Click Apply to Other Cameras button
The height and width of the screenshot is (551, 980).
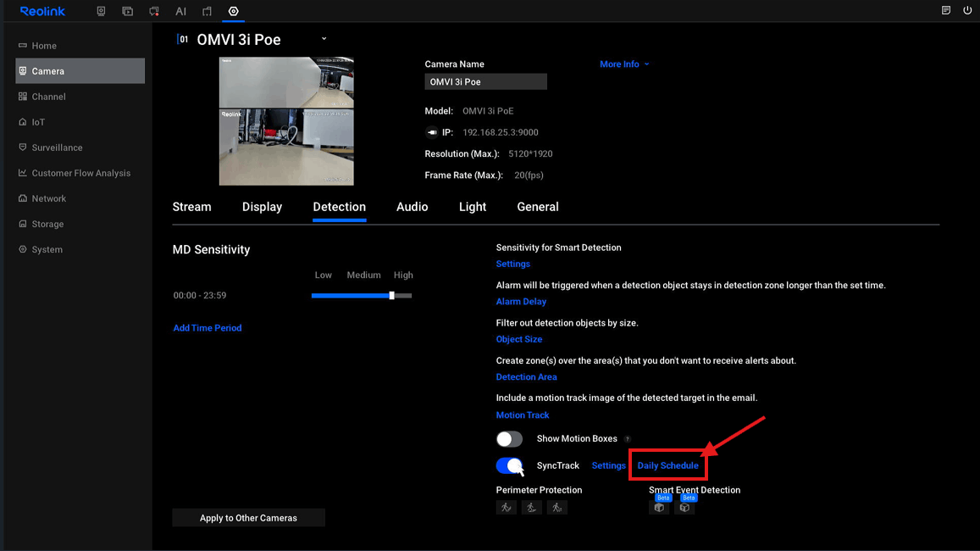pyautogui.click(x=249, y=518)
